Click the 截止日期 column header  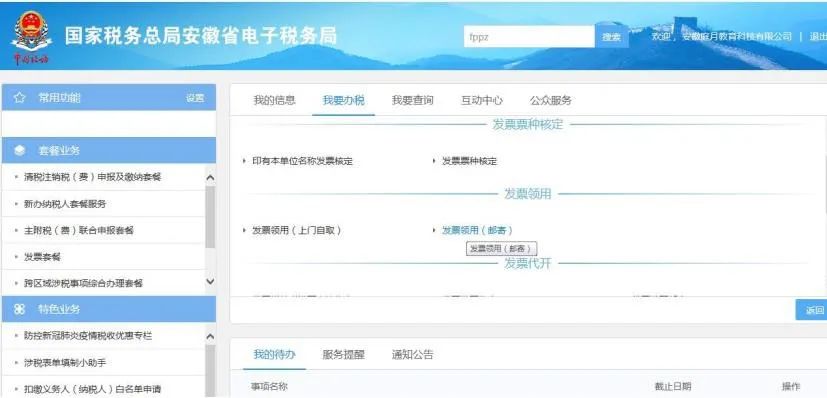click(672, 386)
